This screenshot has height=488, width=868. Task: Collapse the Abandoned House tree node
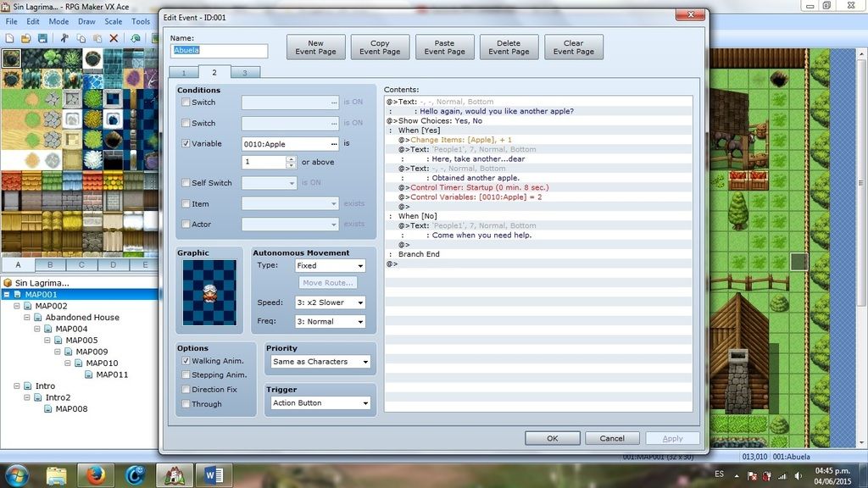(28, 318)
